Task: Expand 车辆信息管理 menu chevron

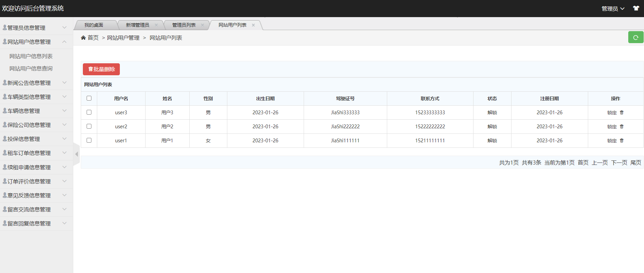Action: pyautogui.click(x=64, y=110)
